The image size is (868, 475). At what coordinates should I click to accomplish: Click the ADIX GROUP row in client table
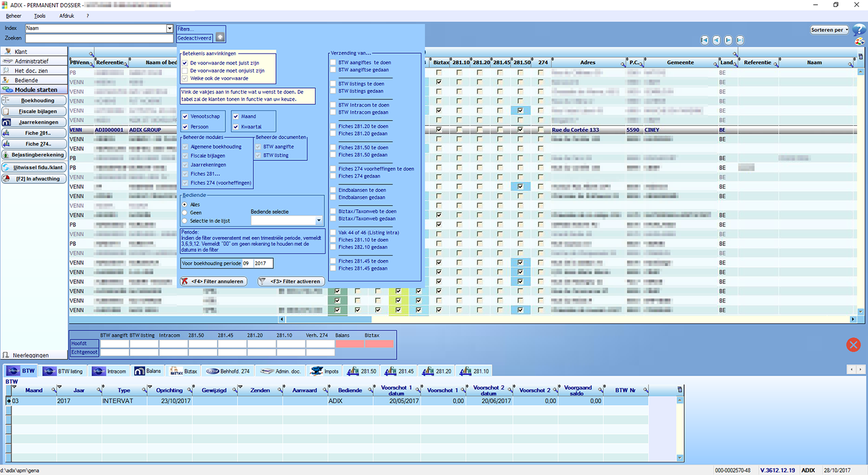[x=462, y=130]
